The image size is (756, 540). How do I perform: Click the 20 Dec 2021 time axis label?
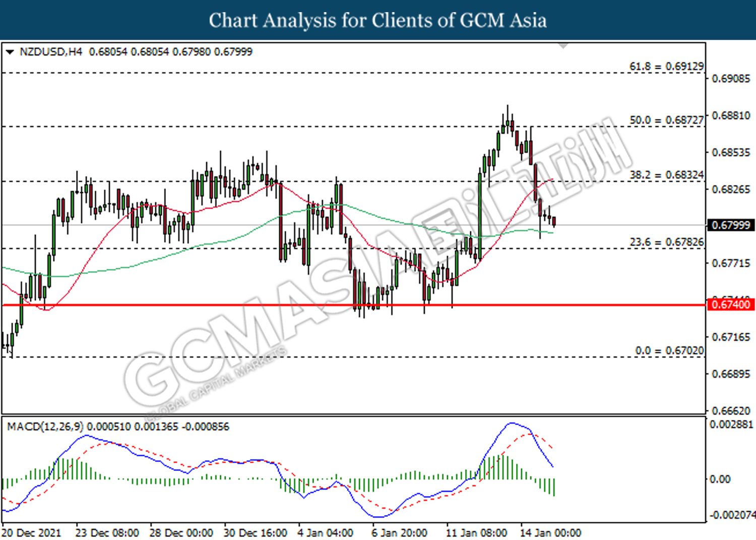[31, 533]
